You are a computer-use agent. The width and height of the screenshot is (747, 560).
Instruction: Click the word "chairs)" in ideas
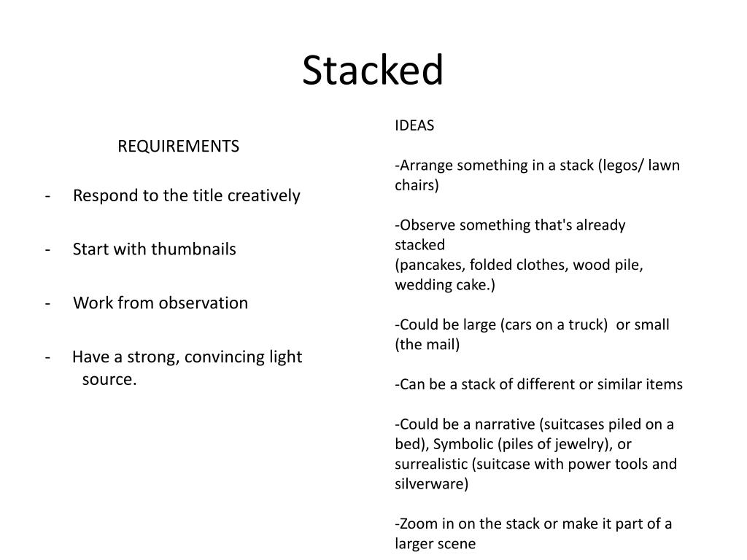tap(417, 185)
